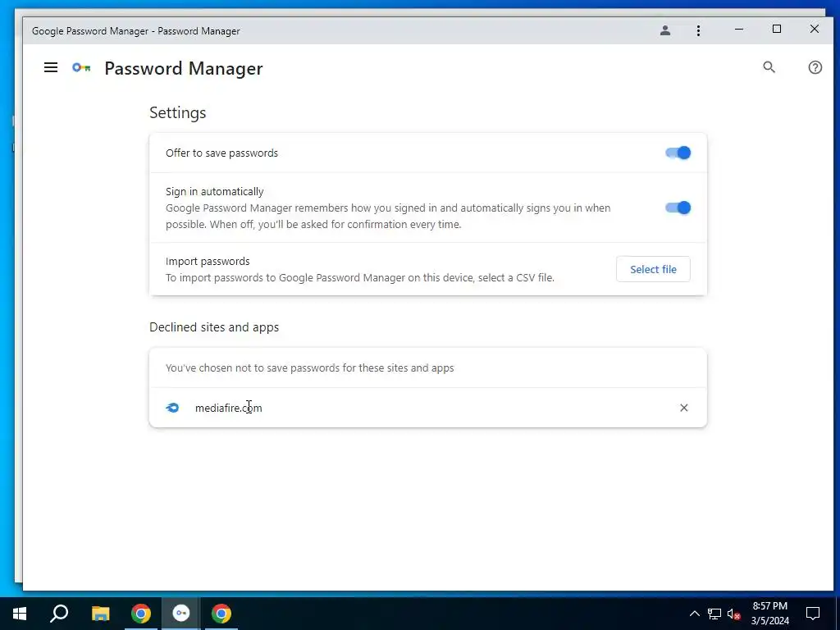Open the notification center icon
Screen dimensions: 840x630
(813, 614)
